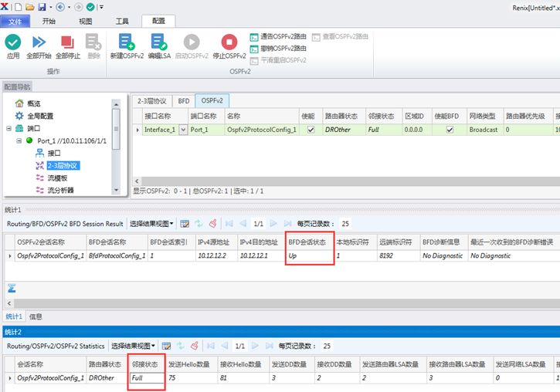Switch to the 统计1 bottom tab

pos(14,316)
